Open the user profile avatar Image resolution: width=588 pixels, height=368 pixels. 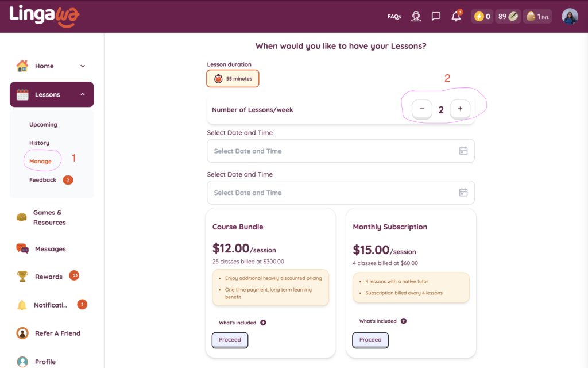tap(570, 17)
